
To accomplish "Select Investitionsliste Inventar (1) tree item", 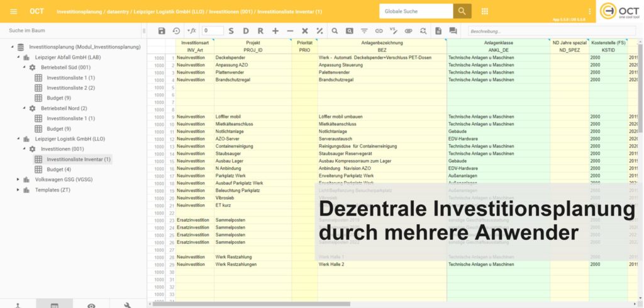I will click(72, 159).
